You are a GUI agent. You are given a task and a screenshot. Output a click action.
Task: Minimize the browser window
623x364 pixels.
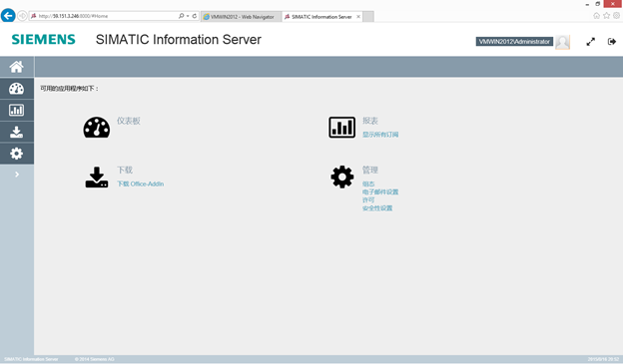[587, 4]
